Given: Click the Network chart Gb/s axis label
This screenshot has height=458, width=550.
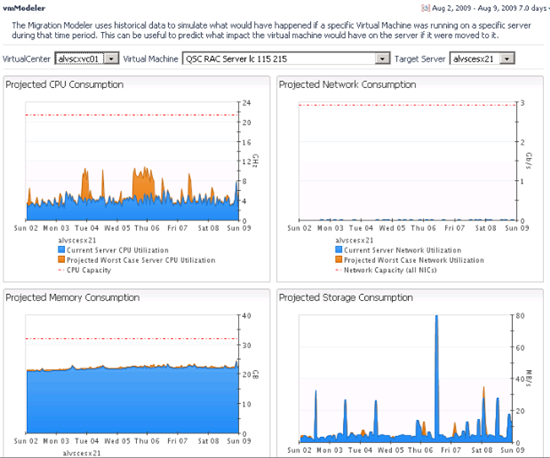Looking at the screenshot, I should click(x=529, y=161).
